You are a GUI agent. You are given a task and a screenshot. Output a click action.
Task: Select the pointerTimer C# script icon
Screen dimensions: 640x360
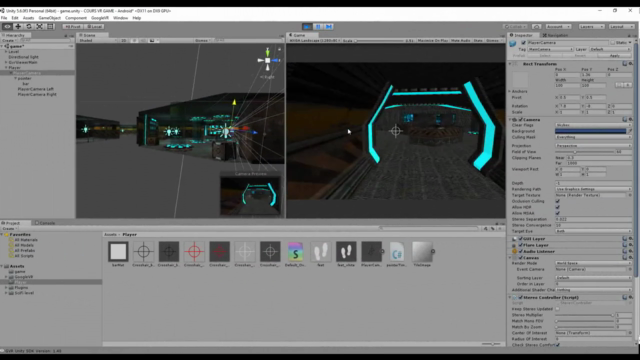[397, 251]
